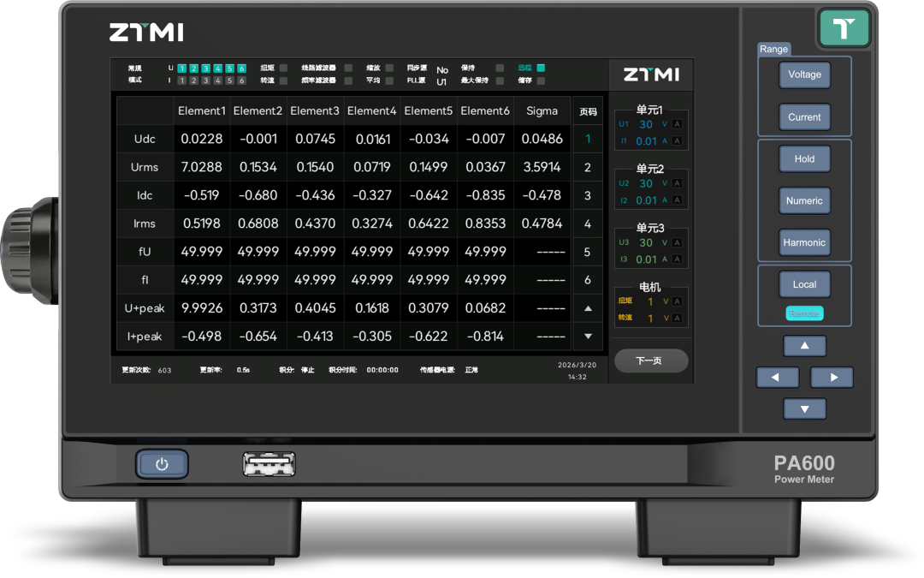Select I channel indicator 4 in status bar
This screenshot has width=924, height=578.
click(x=217, y=80)
